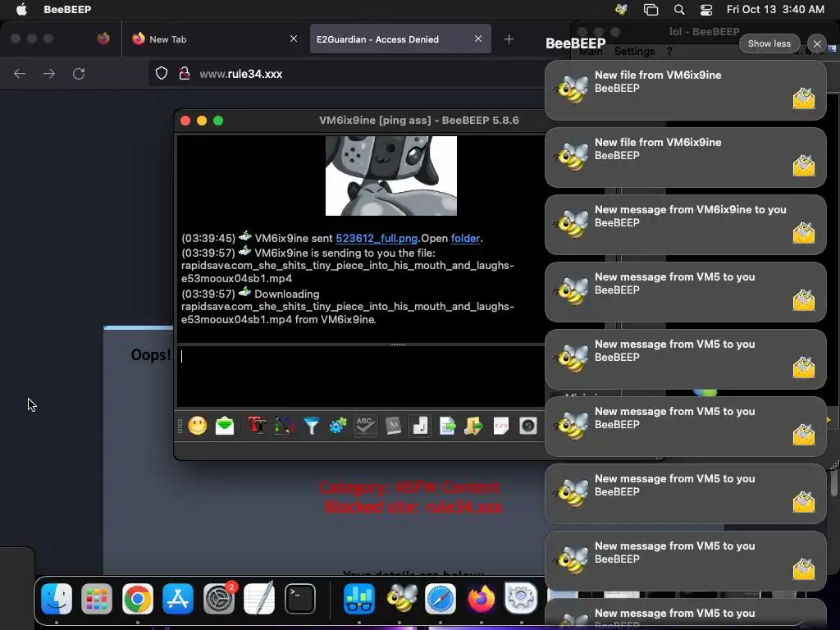Screen dimensions: 840x630
Task: Open TextEdit from the Dock
Action: point(259,598)
